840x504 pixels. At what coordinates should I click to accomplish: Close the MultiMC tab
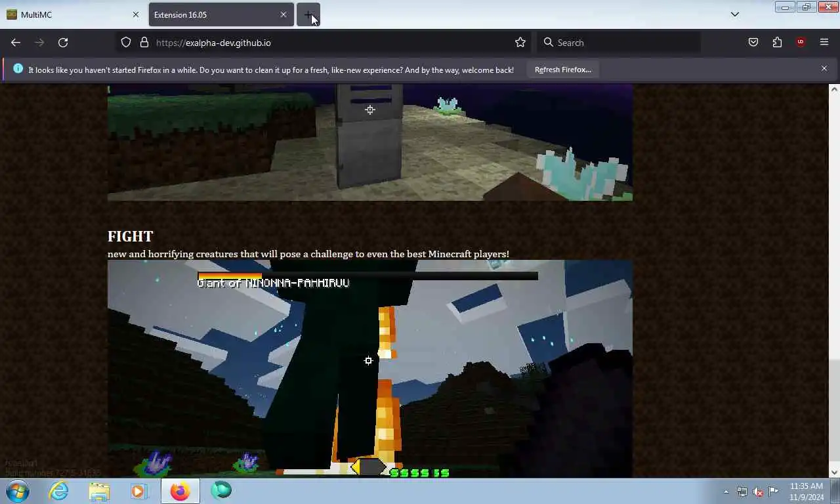point(136,14)
